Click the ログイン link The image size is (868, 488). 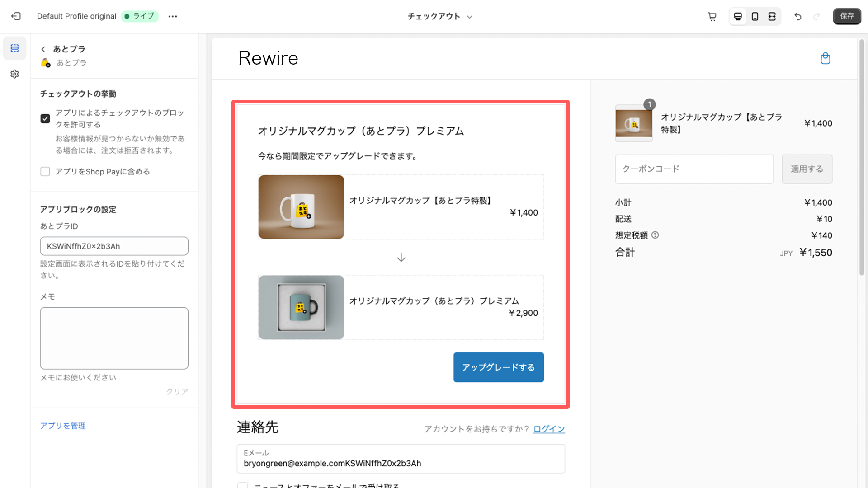click(x=549, y=429)
